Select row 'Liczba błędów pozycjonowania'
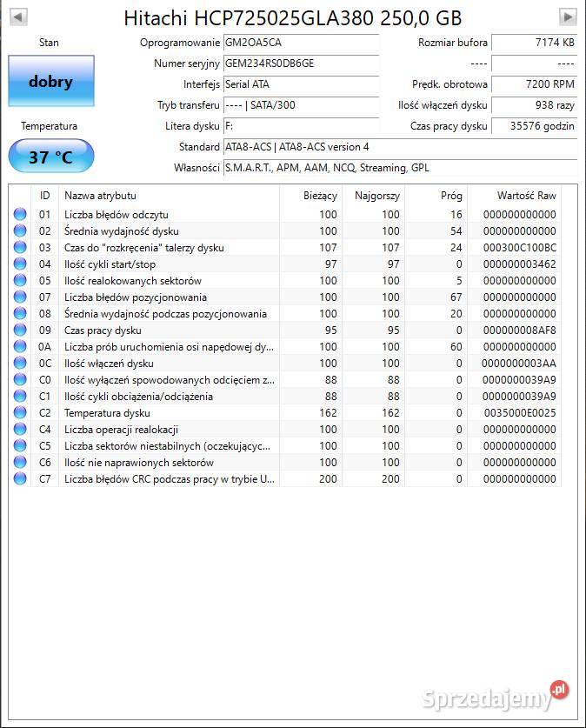This screenshot has height=728, width=586. (285, 297)
